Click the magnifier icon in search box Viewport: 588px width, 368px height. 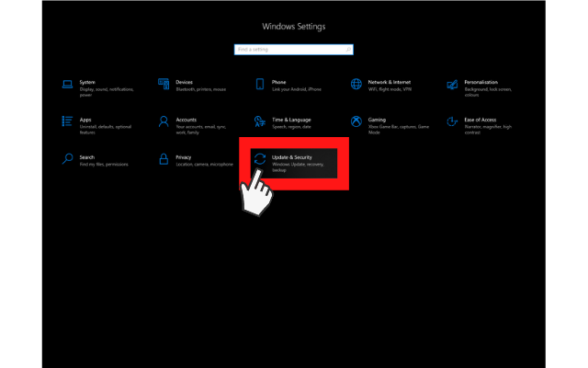[x=348, y=49]
